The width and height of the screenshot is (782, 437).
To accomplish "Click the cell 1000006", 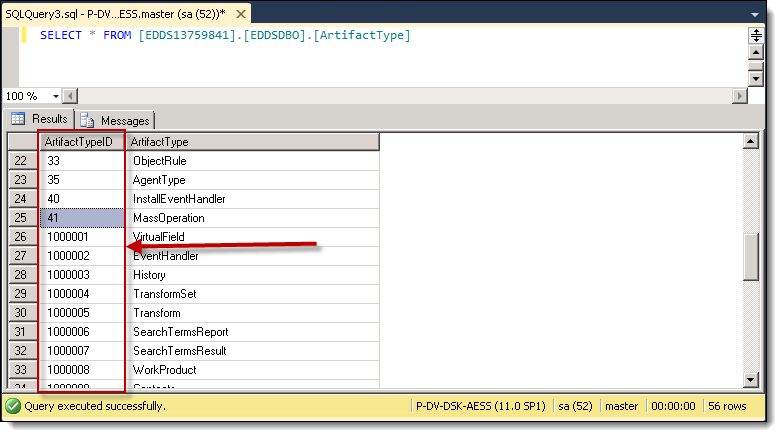I will click(82, 331).
